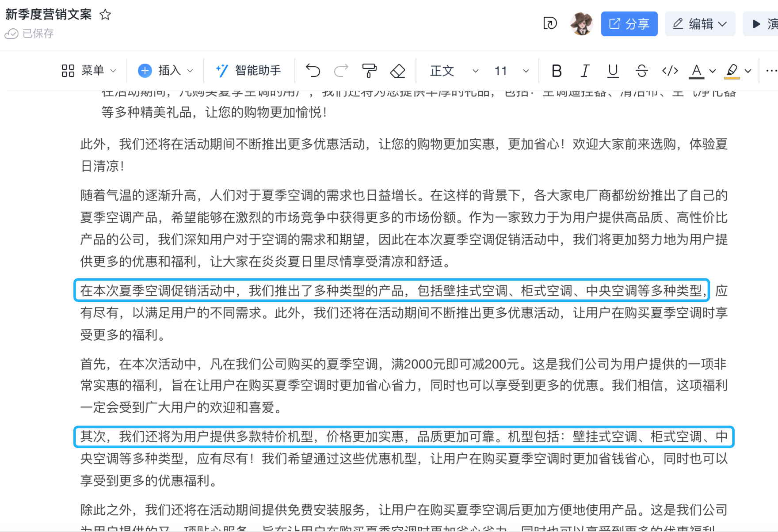Click the 已保存 cloud status icon
Viewport: 778px width, 532px height.
[x=11, y=34]
